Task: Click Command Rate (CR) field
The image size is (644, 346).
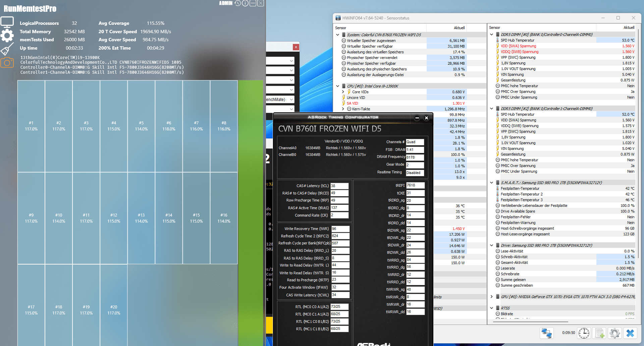Action: coord(339,215)
